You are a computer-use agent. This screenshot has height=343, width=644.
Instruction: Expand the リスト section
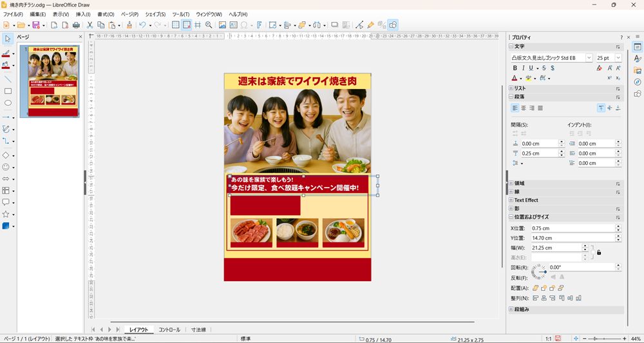click(511, 88)
